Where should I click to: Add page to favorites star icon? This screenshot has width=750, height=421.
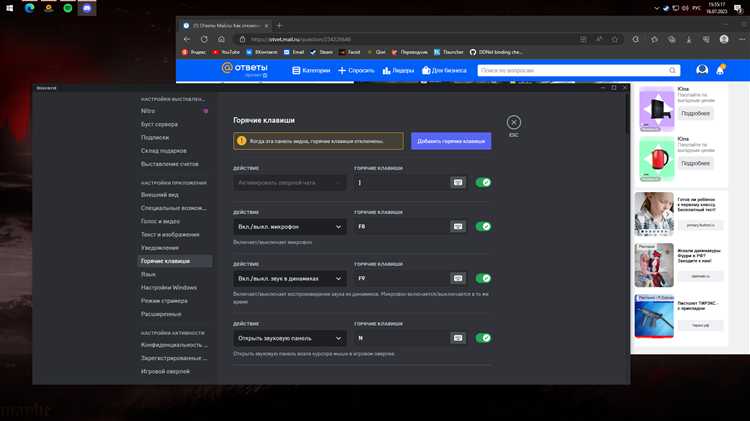coord(615,39)
